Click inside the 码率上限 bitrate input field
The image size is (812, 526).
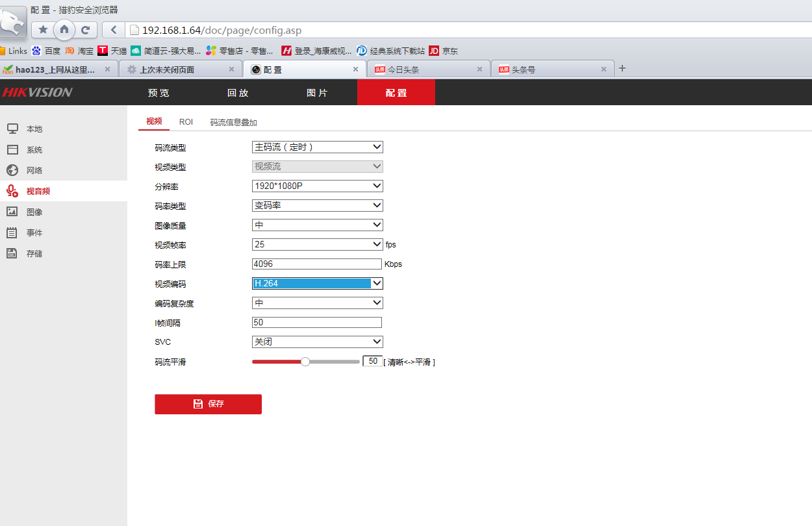(x=316, y=264)
